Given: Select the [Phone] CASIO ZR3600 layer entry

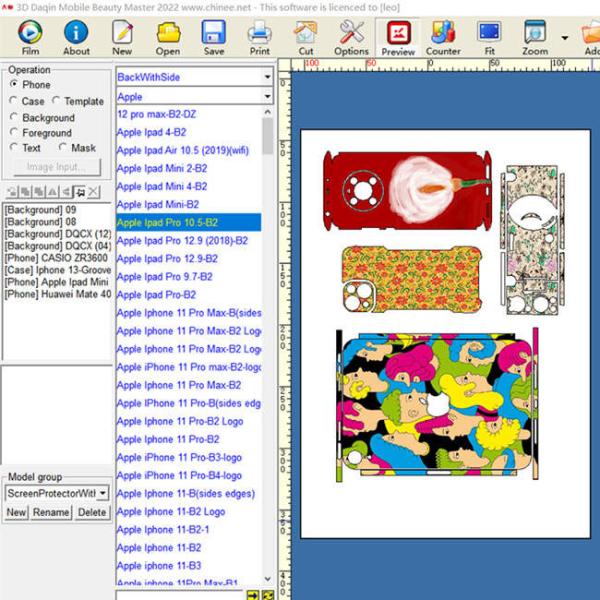Looking at the screenshot, I should 56,259.
